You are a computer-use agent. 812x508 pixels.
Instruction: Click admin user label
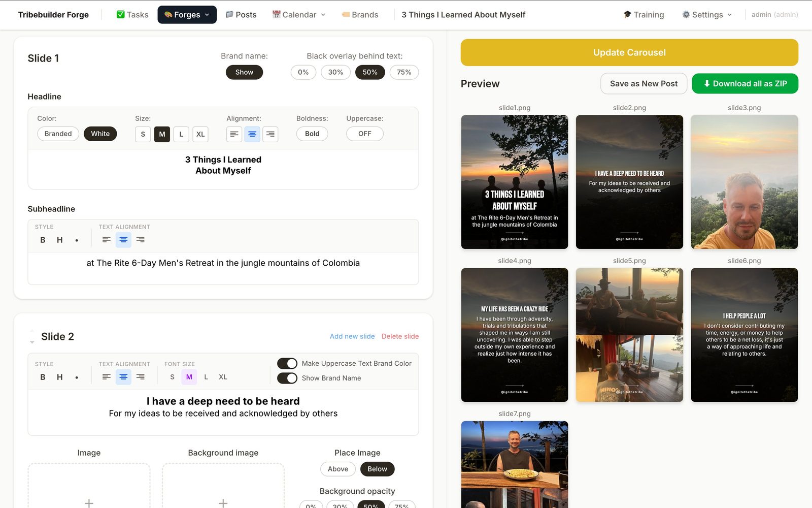tap(774, 15)
